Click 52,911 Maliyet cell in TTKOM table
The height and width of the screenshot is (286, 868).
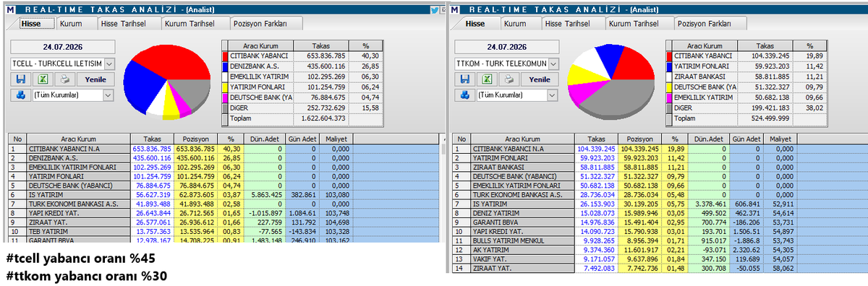pyautogui.click(x=780, y=204)
